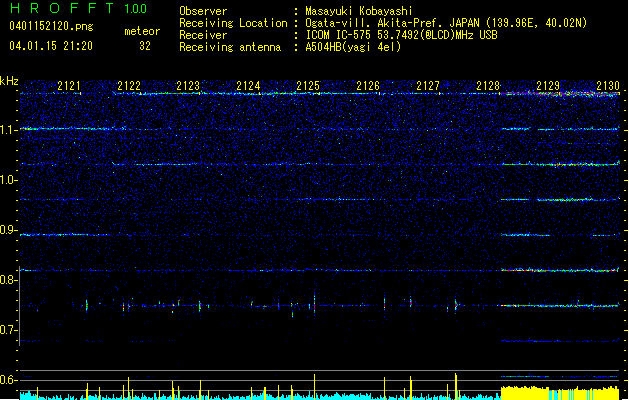The width and height of the screenshot is (629, 400).
Task: Click the 'meteor' label
Action: (142, 31)
